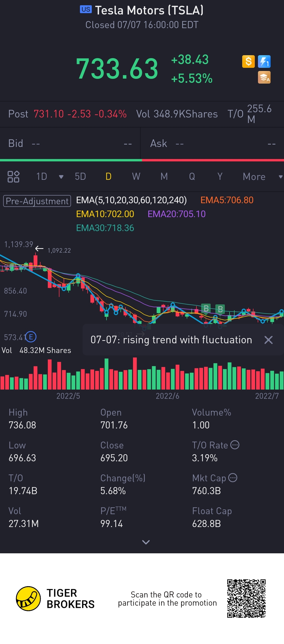This screenshot has width=284, height=644.
Task: Select the W weekly chart tab
Action: point(136,177)
